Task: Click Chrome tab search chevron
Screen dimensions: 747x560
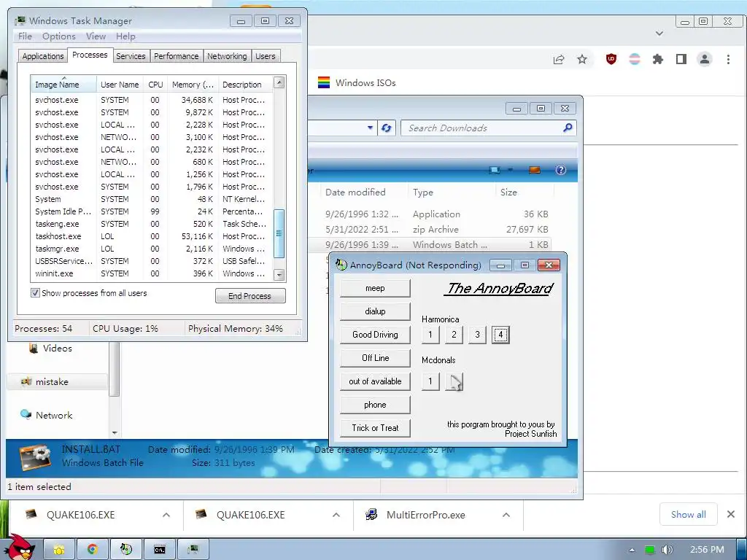Action: click(659, 34)
